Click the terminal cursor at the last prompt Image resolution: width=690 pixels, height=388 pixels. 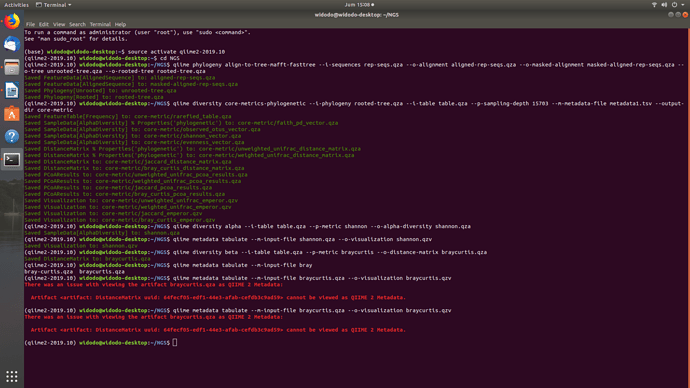click(x=175, y=343)
